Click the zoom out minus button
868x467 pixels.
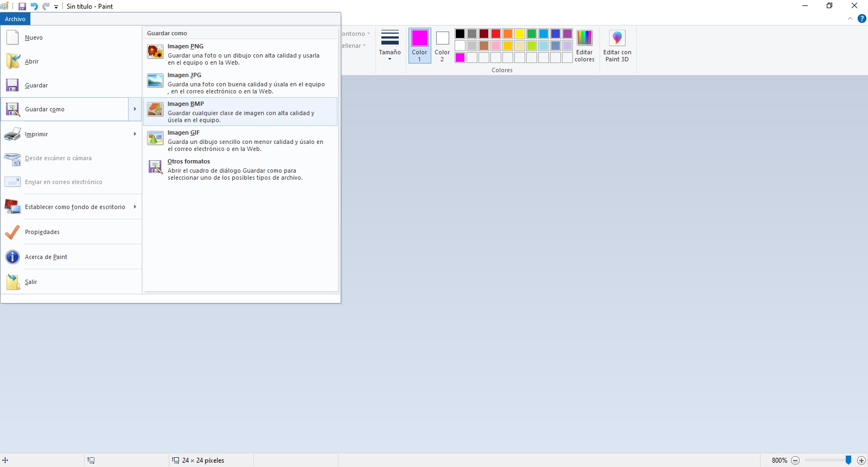coord(795,460)
